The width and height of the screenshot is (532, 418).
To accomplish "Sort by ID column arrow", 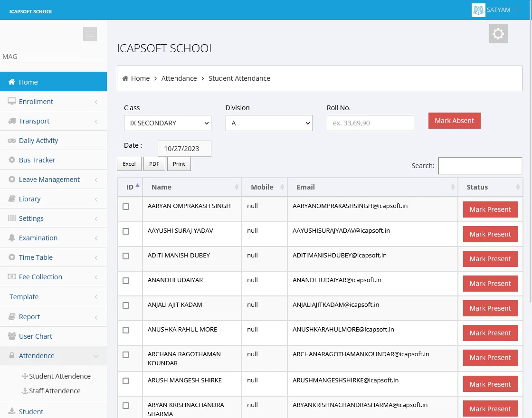I will (137, 185).
